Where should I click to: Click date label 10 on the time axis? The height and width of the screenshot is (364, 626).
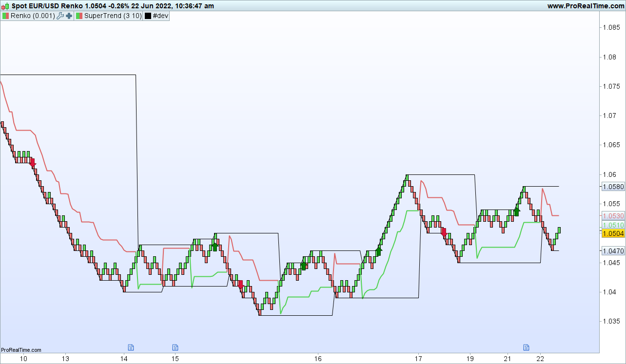pos(23,359)
